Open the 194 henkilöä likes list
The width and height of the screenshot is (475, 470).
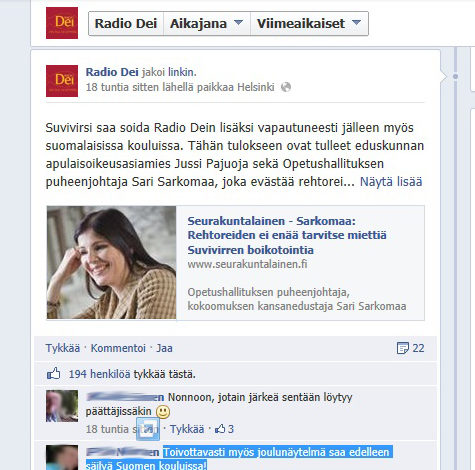click(99, 374)
